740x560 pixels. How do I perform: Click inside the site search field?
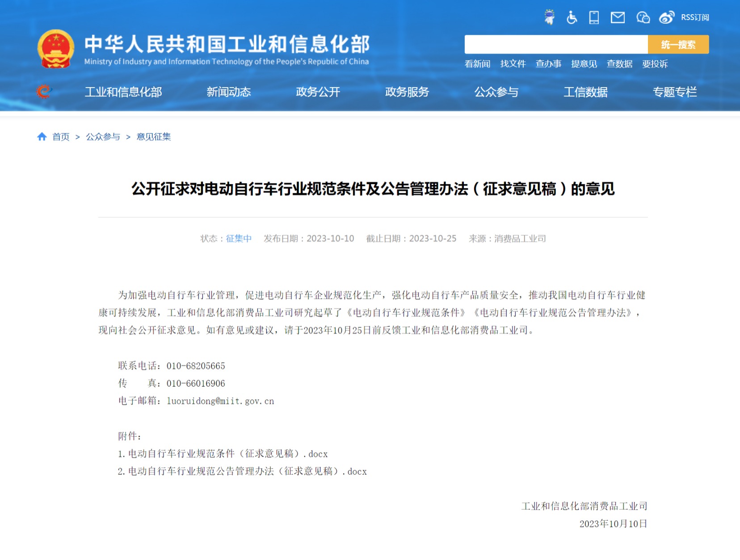(556, 45)
